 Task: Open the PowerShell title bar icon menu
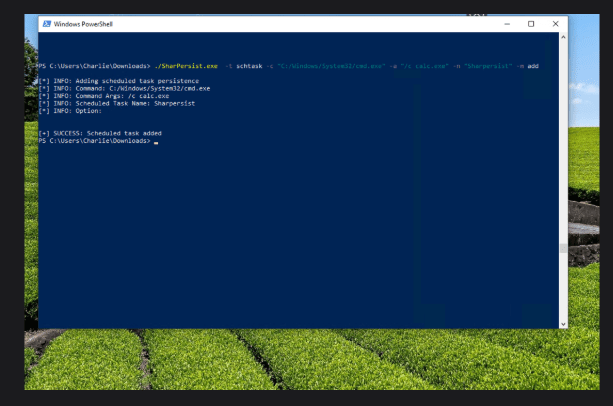click(47, 23)
